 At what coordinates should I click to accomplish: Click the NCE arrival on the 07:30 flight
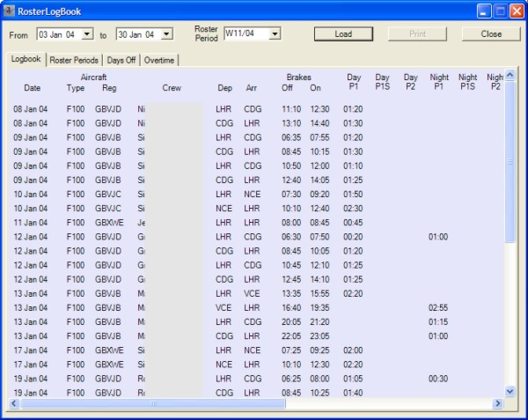pyautogui.click(x=252, y=195)
